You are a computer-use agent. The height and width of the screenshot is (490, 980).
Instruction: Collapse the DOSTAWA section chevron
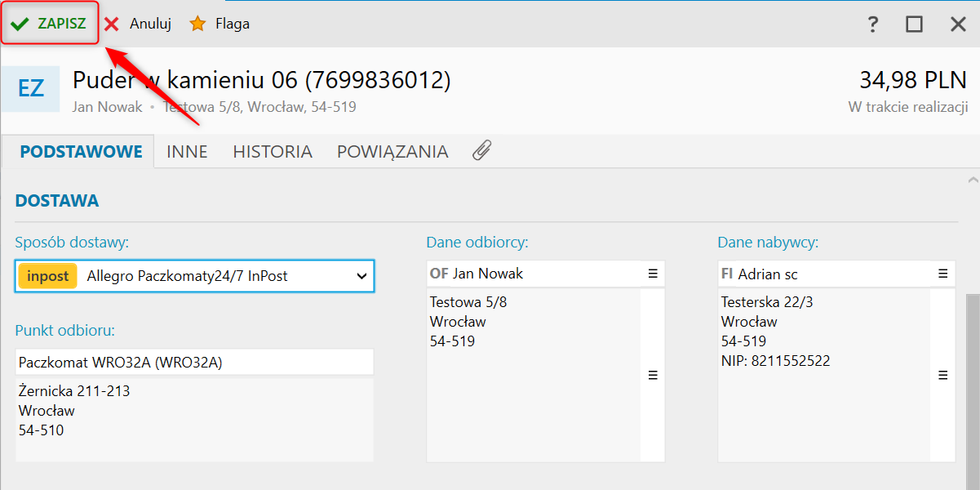point(972,179)
